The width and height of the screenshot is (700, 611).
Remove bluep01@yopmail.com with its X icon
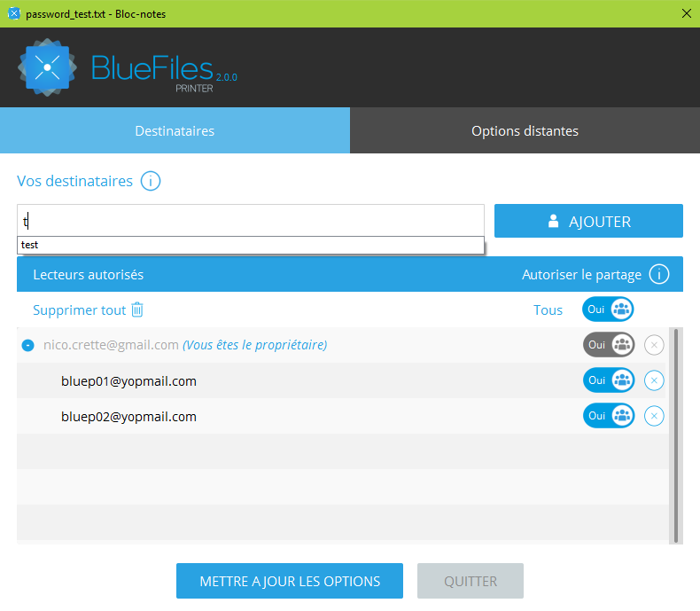(x=654, y=380)
